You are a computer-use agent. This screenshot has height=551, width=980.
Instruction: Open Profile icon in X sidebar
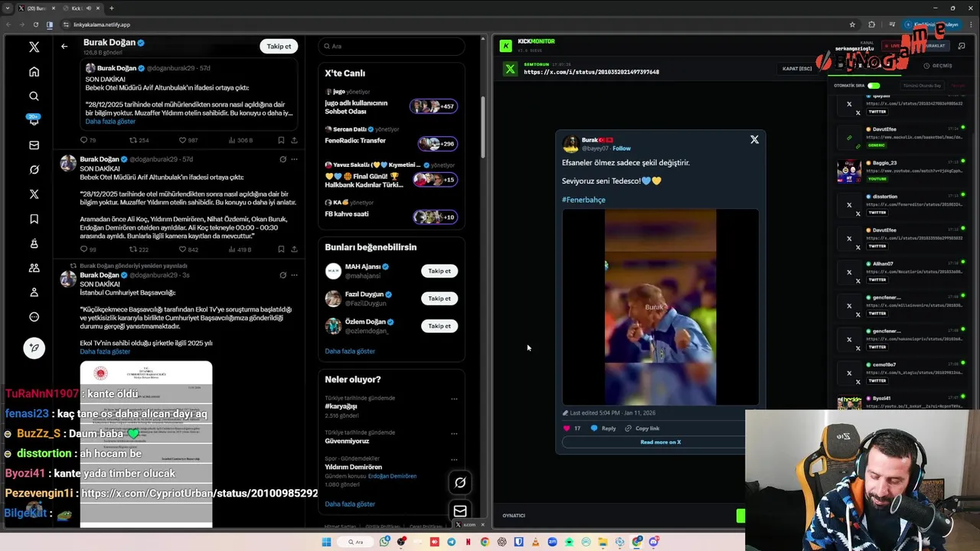click(34, 292)
